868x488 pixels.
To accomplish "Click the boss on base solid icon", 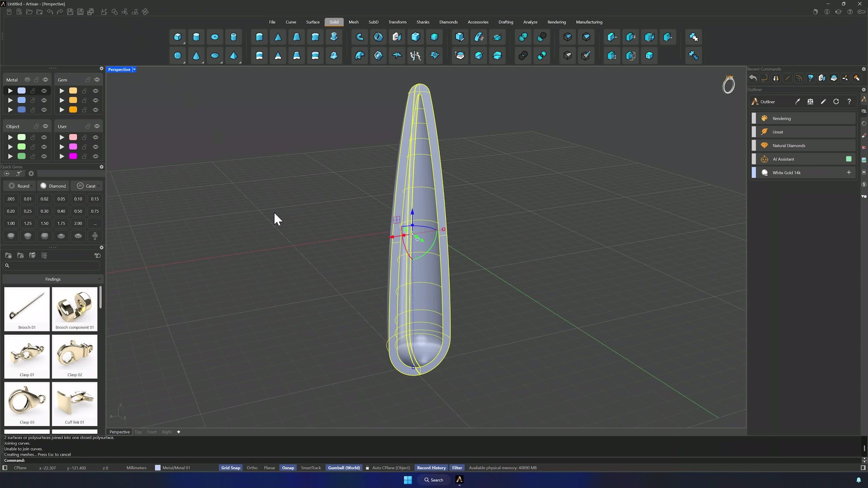I will (x=334, y=37).
